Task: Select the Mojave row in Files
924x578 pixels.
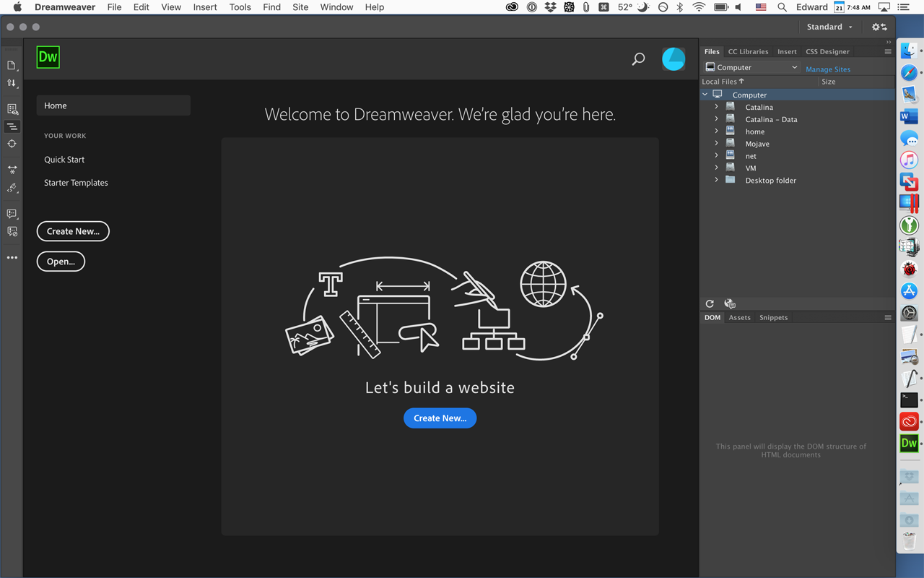Action: pos(798,144)
